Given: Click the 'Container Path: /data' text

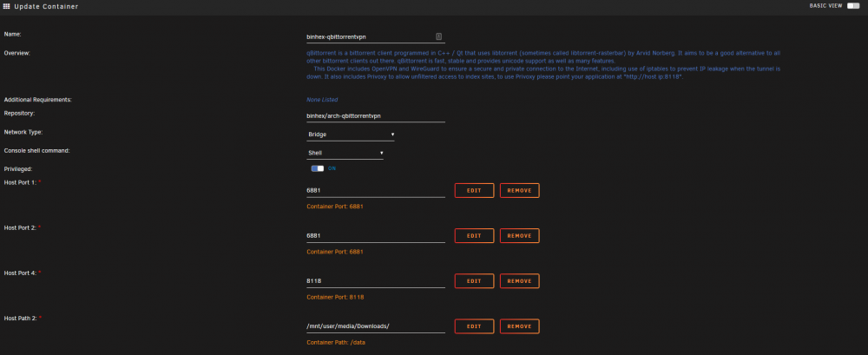Looking at the screenshot, I should (x=336, y=343).
